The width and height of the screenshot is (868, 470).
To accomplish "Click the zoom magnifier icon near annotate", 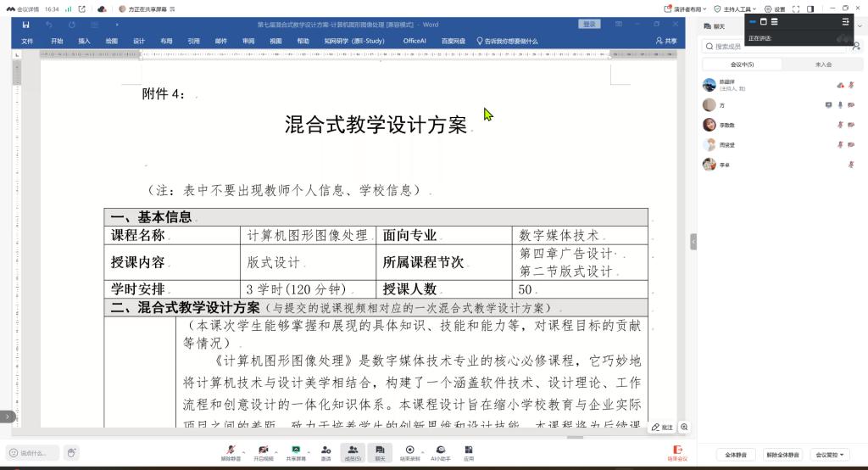I will (x=684, y=428).
